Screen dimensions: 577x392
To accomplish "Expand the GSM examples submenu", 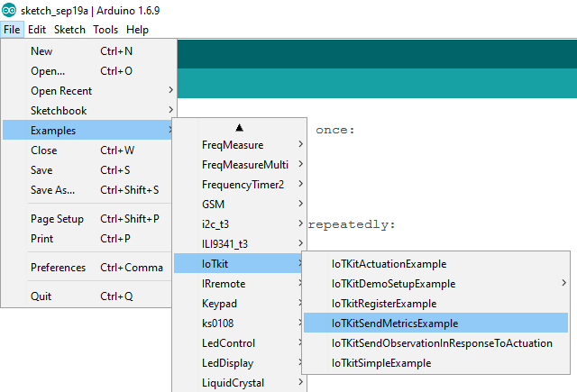I will [x=239, y=205].
